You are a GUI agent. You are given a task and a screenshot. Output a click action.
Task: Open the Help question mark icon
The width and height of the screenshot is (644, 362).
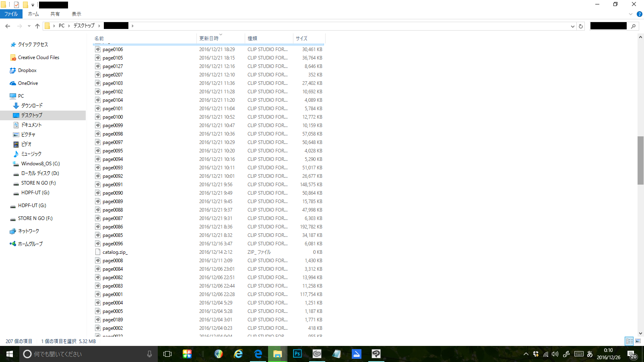tap(639, 14)
